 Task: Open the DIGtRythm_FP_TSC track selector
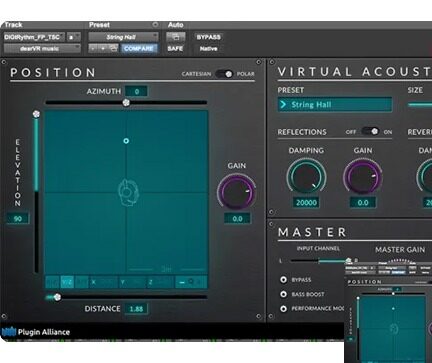pyautogui.click(x=34, y=37)
